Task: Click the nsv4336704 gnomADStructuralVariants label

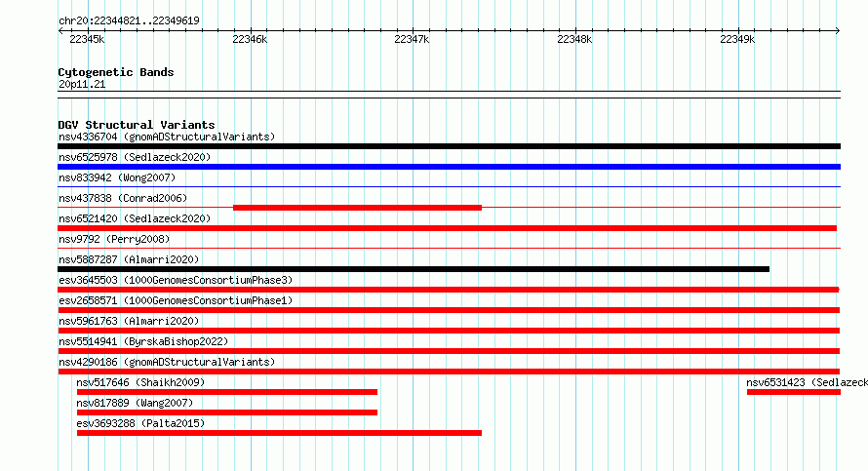Action: (167, 137)
